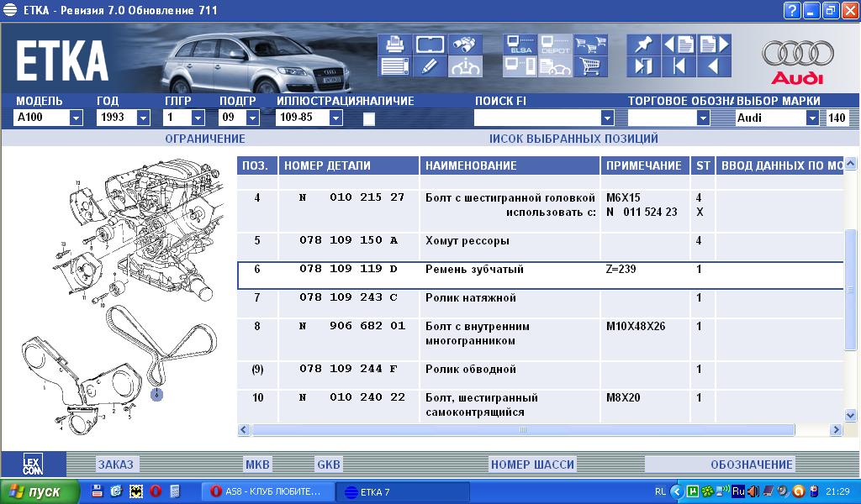The height and width of the screenshot is (504, 861).
Task: Expand the МОДЕЛЬ dropdown showing A100
Action: [76, 118]
